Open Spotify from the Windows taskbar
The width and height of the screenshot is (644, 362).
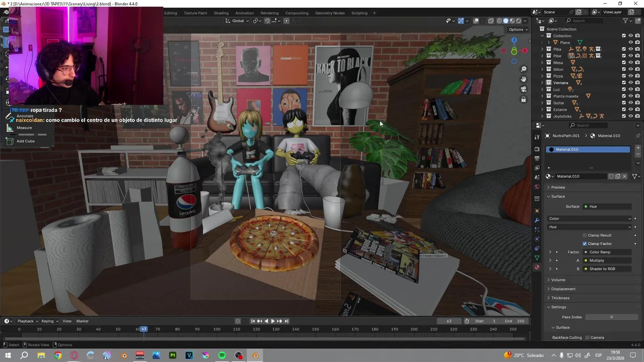222,355
